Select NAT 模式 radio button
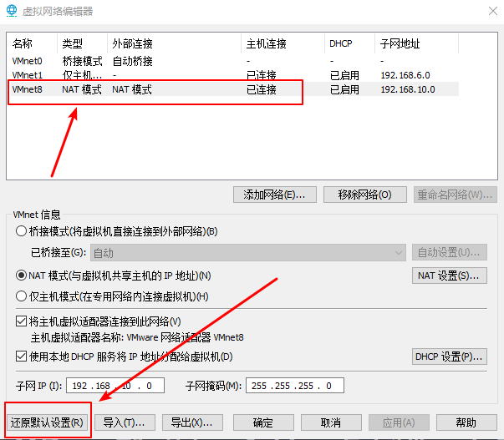504x440 pixels. click(21, 276)
